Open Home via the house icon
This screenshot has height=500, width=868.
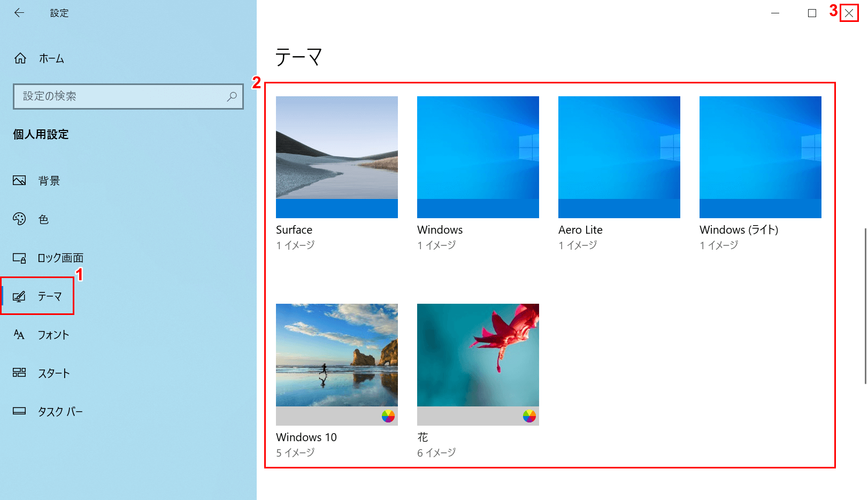[20, 58]
